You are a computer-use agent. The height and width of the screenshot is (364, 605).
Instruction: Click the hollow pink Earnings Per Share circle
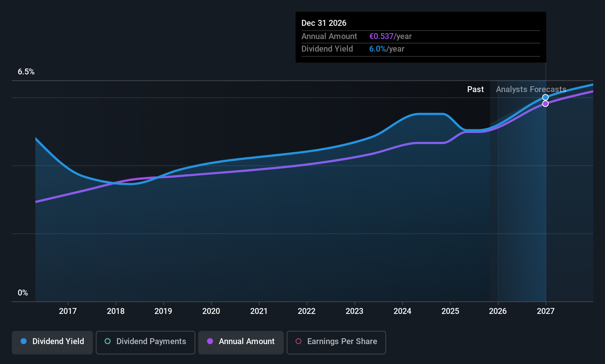coord(298,342)
